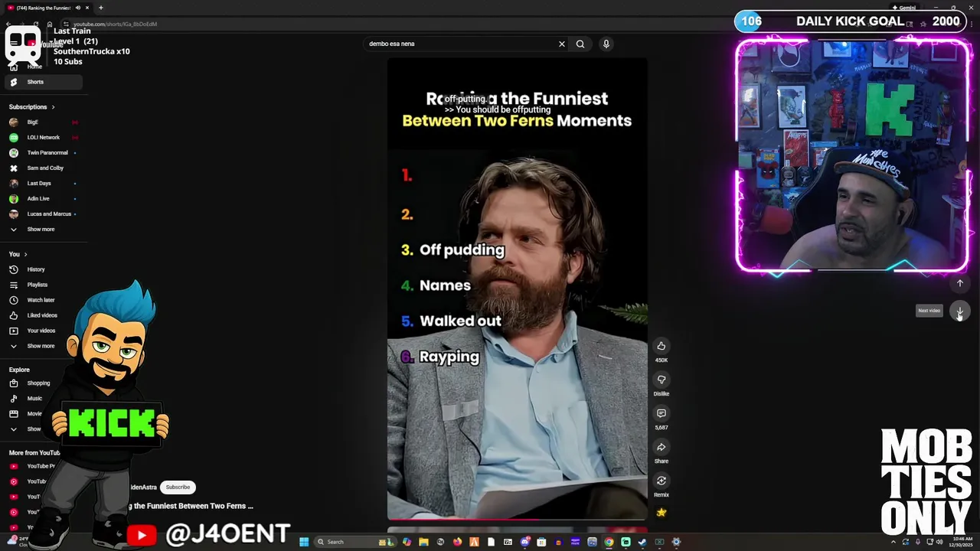This screenshot has height=551, width=980.
Task: Share this short
Action: tap(661, 447)
